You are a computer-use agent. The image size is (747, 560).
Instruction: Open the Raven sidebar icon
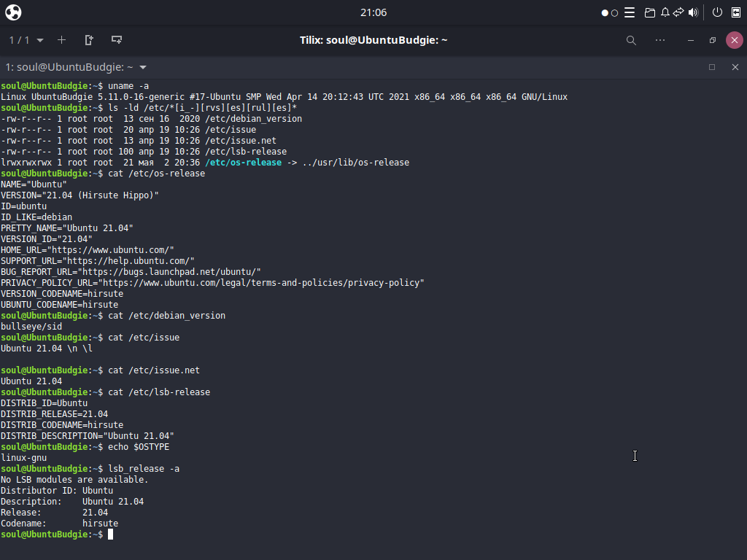736,12
